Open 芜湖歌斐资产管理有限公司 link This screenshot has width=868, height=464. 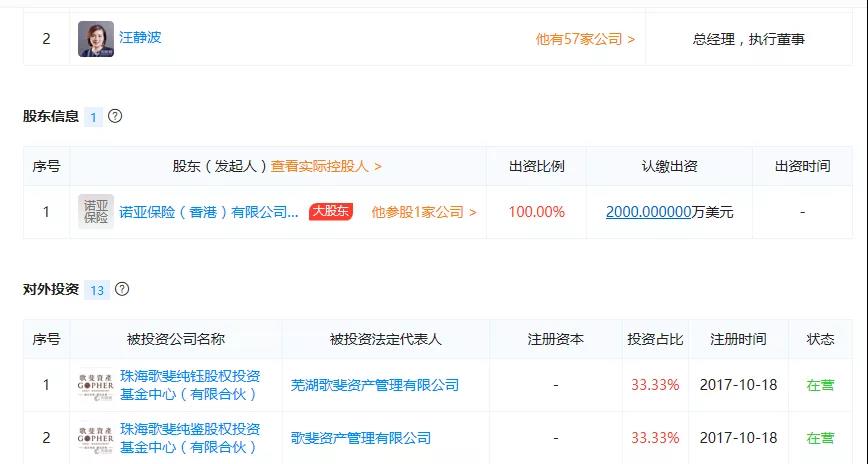[375, 385]
